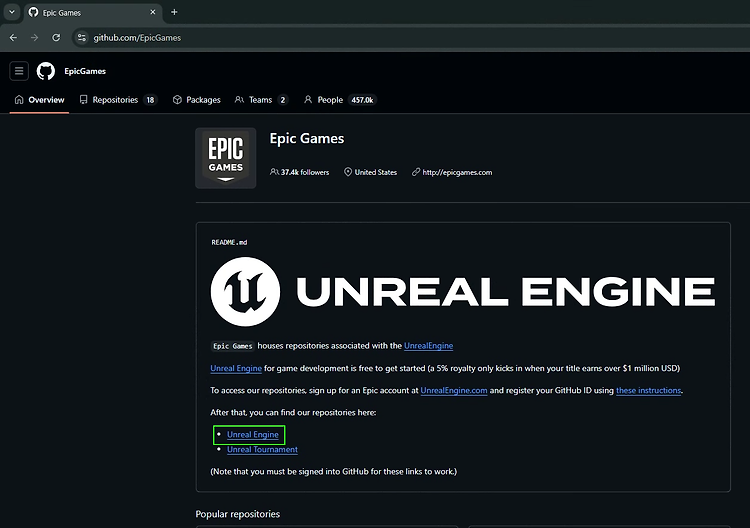This screenshot has width=750, height=528.
Task: Open the Unreal Tournament repository link
Action: pyautogui.click(x=262, y=450)
